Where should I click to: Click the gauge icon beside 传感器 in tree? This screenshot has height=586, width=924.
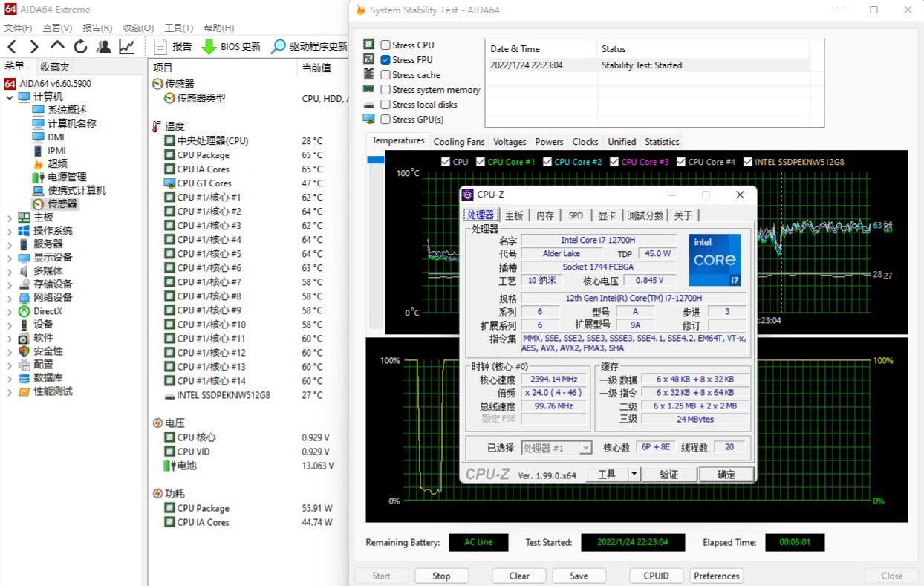[38, 204]
